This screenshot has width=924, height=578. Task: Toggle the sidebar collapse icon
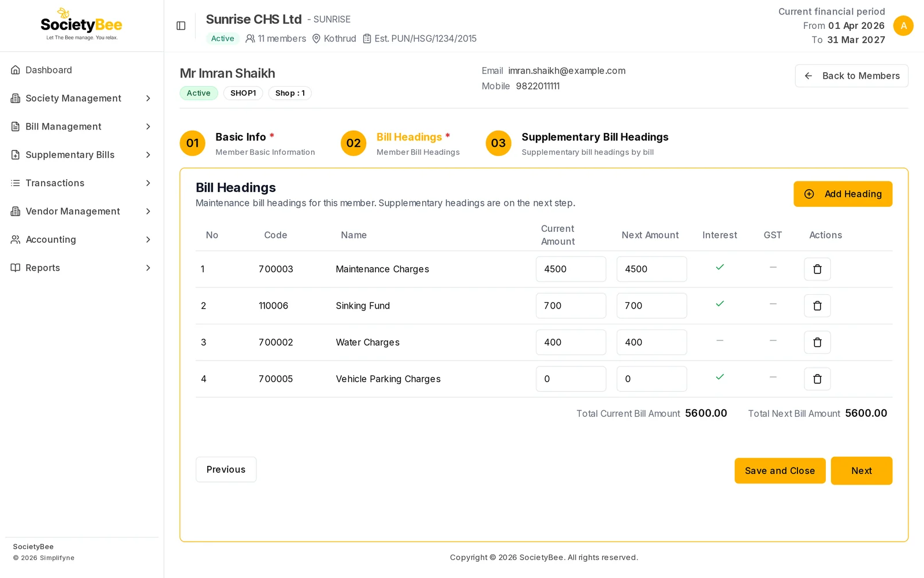[181, 26]
